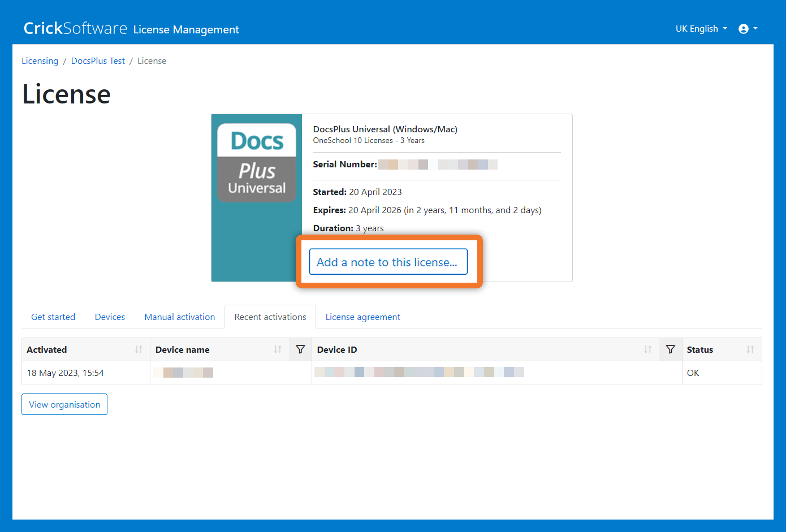Click Add a note to this license
Viewport: 786px width, 532px height.
[388, 262]
